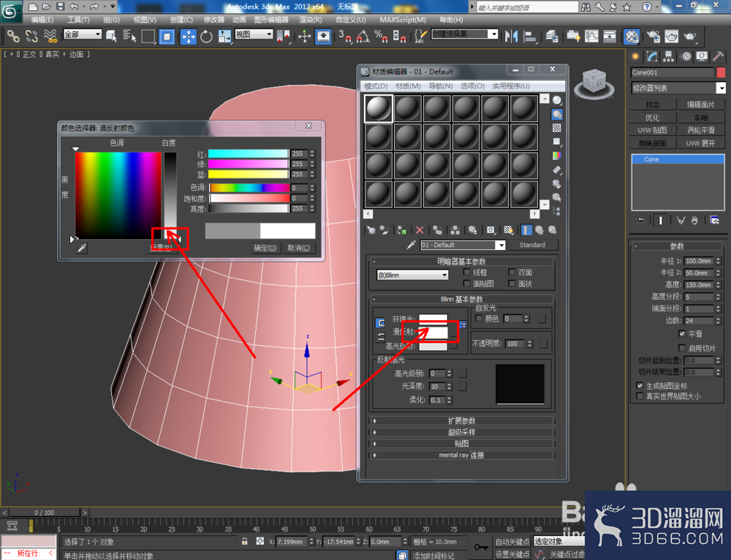Open the 全部 selection filter dropdown
Image resolution: width=731 pixels, height=560 pixels.
83,34
